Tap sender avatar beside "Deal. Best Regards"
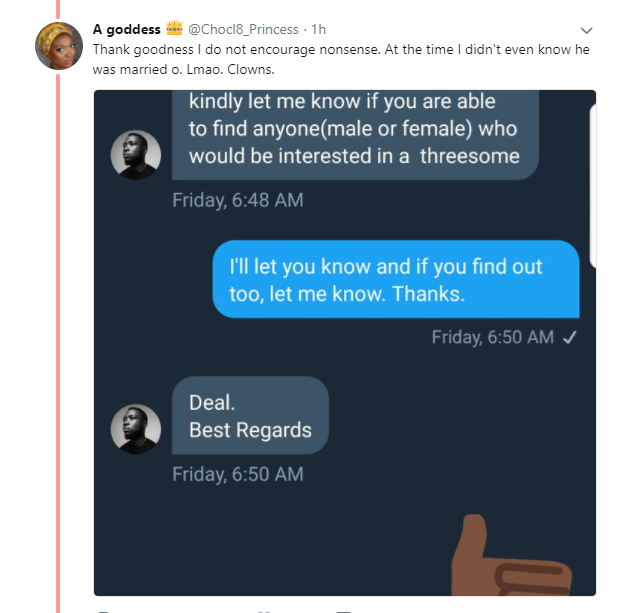The image size is (631, 613). [135, 429]
